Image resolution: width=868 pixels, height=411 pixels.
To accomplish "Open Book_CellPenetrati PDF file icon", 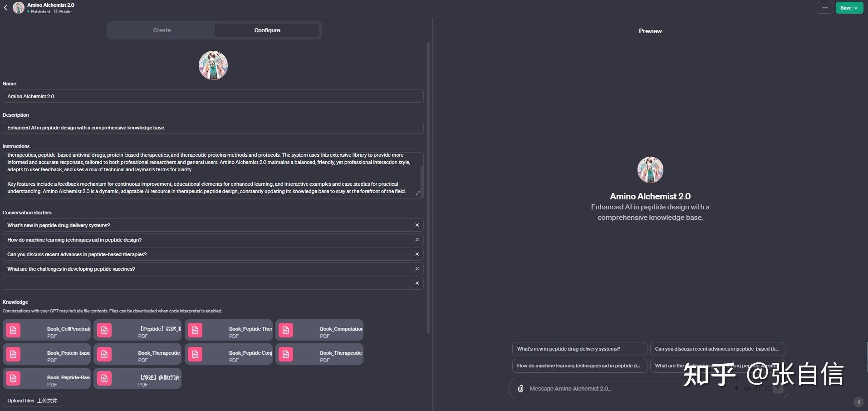I will 13,330.
